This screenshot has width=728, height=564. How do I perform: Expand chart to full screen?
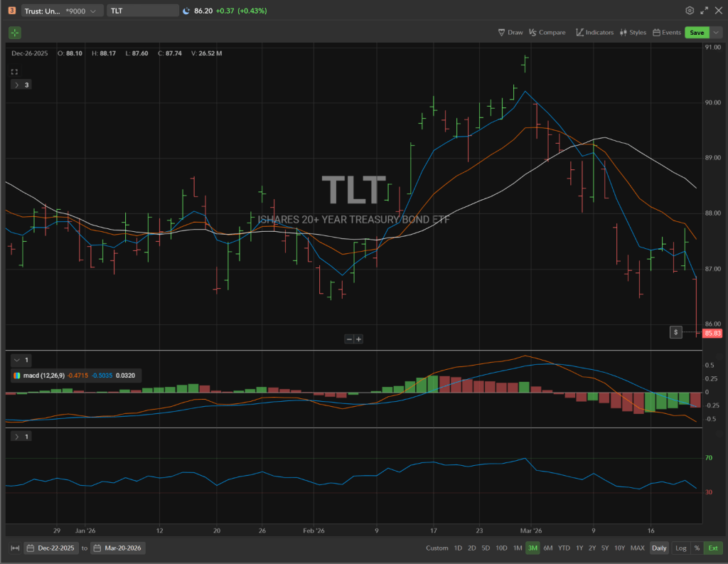point(705,11)
